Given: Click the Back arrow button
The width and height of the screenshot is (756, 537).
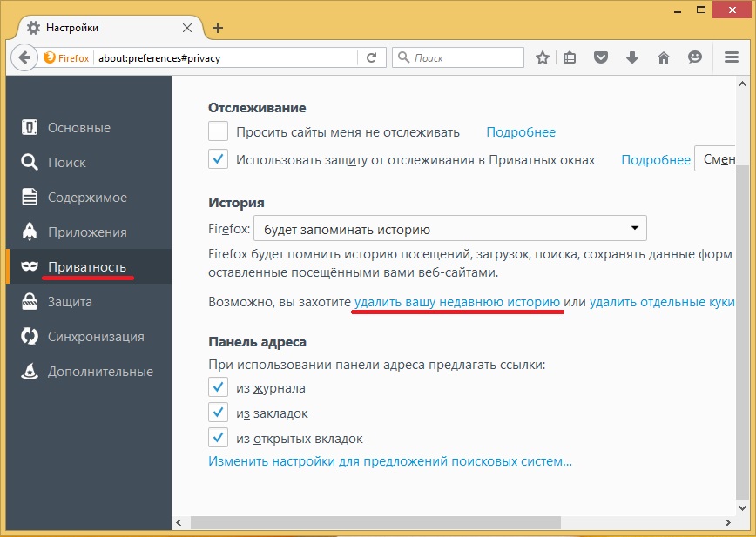Looking at the screenshot, I should coord(24,57).
